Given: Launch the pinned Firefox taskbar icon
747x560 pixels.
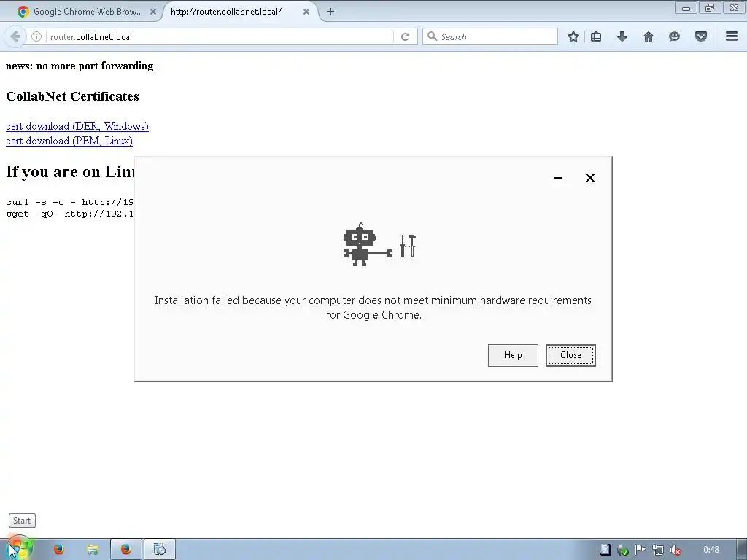Looking at the screenshot, I should pos(58,550).
